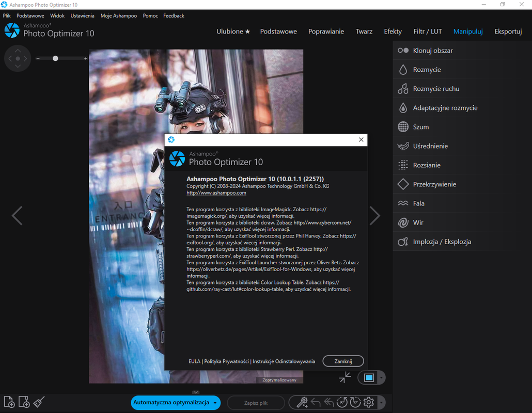
Task: Go to next image arrow
Action: 375,216
